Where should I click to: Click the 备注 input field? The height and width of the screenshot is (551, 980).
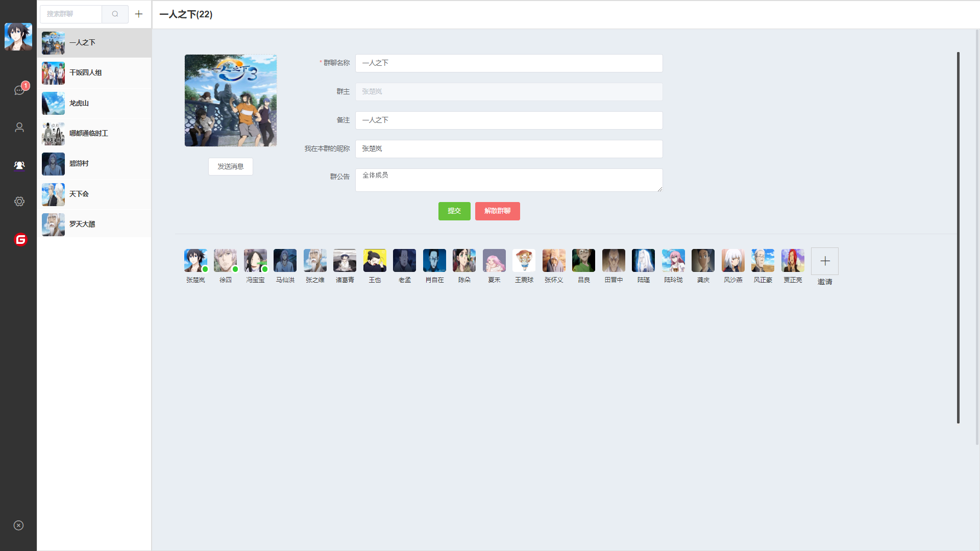(x=509, y=120)
